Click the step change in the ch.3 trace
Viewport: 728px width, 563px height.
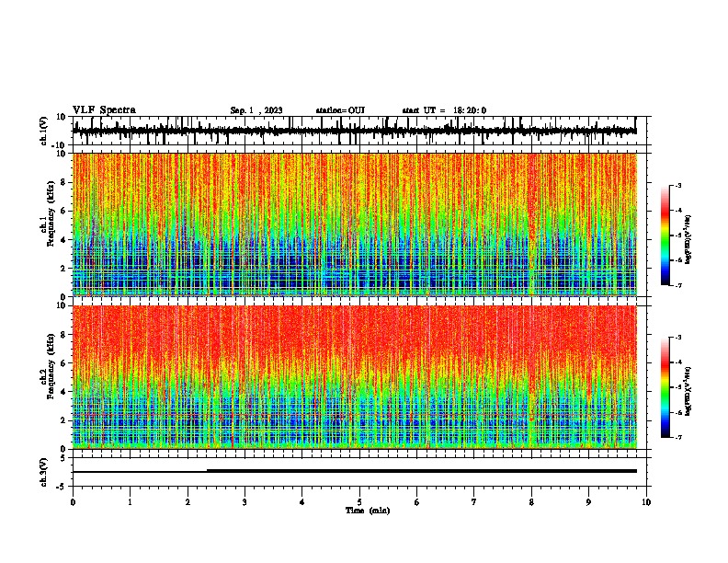tap(207, 471)
